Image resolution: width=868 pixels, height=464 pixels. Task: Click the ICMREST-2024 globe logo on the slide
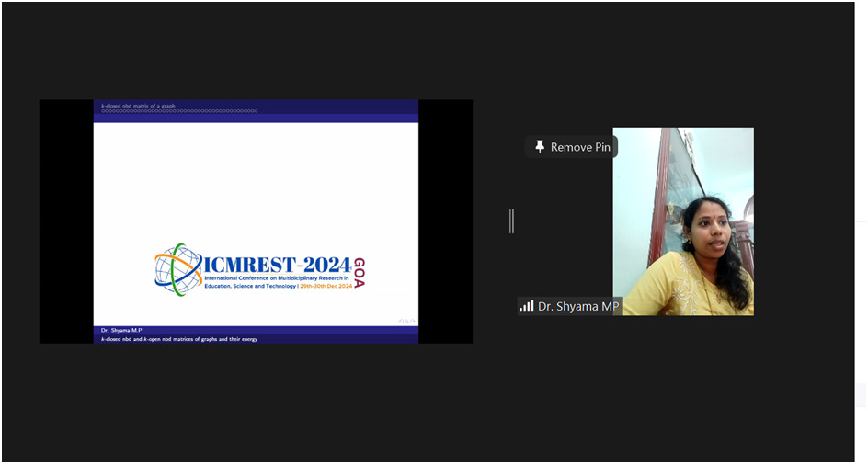178,270
